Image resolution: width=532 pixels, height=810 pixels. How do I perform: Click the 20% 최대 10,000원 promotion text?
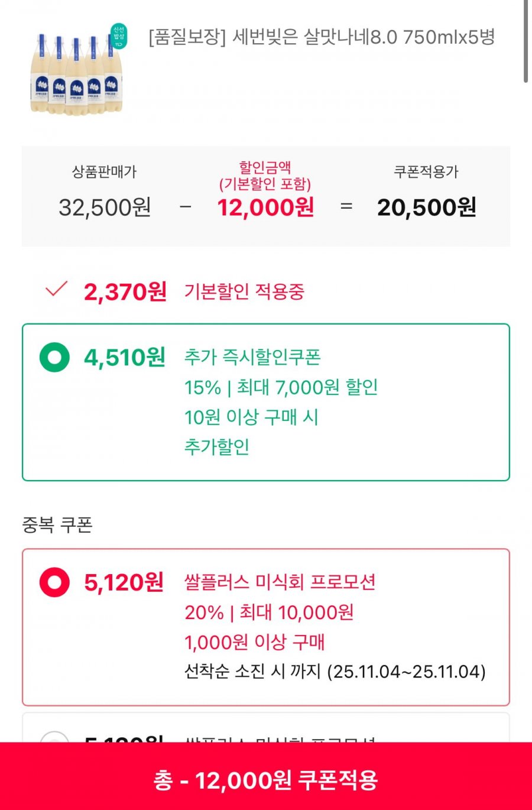coord(270,613)
